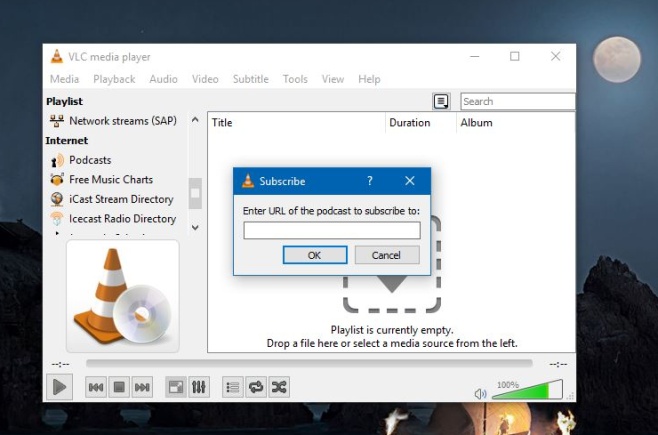Screen dimensions: 658x435
Task: Select Free Music Charts source
Action: pyautogui.click(x=101, y=180)
